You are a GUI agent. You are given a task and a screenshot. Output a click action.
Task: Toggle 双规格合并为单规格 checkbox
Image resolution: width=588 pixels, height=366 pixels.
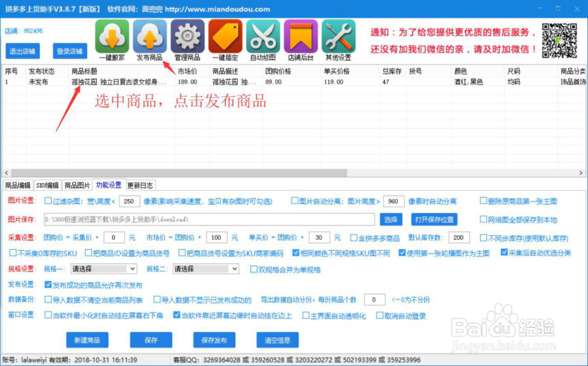pos(253,269)
